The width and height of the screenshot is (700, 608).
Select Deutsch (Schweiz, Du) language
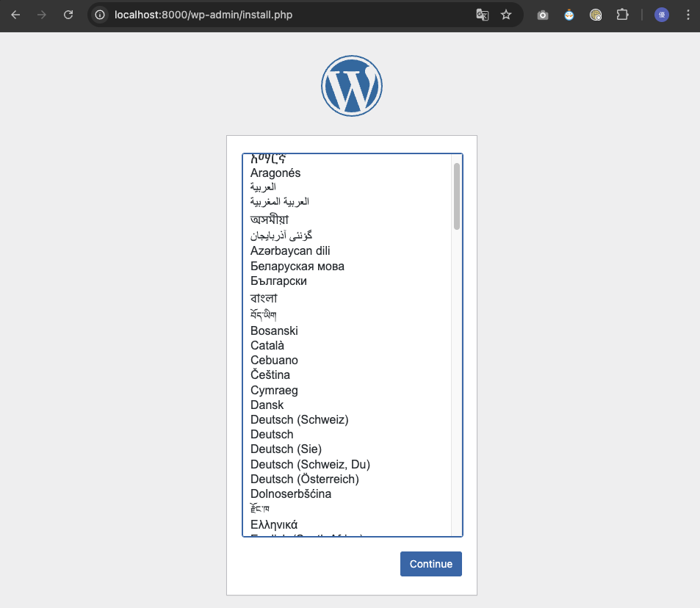pos(347,464)
